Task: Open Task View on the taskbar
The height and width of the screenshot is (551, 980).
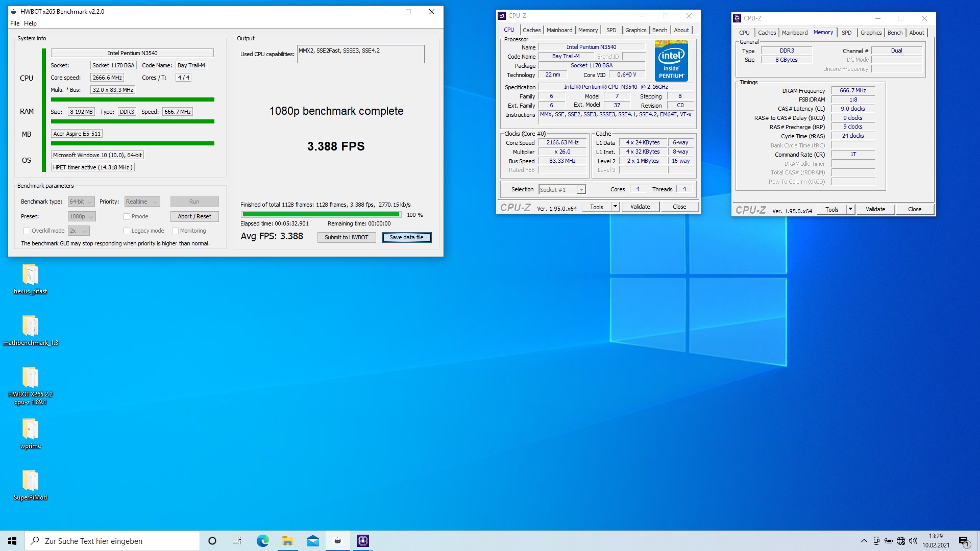Action: [237, 541]
